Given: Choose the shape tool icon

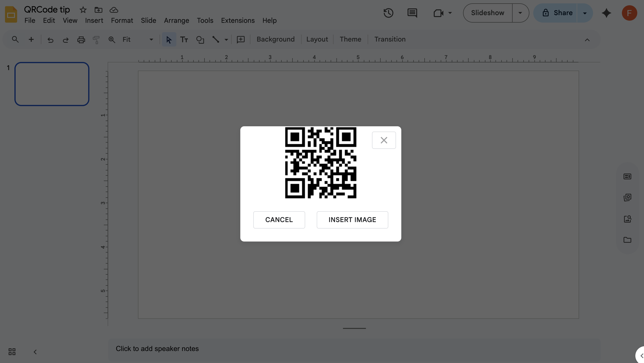Looking at the screenshot, I should coord(200,39).
